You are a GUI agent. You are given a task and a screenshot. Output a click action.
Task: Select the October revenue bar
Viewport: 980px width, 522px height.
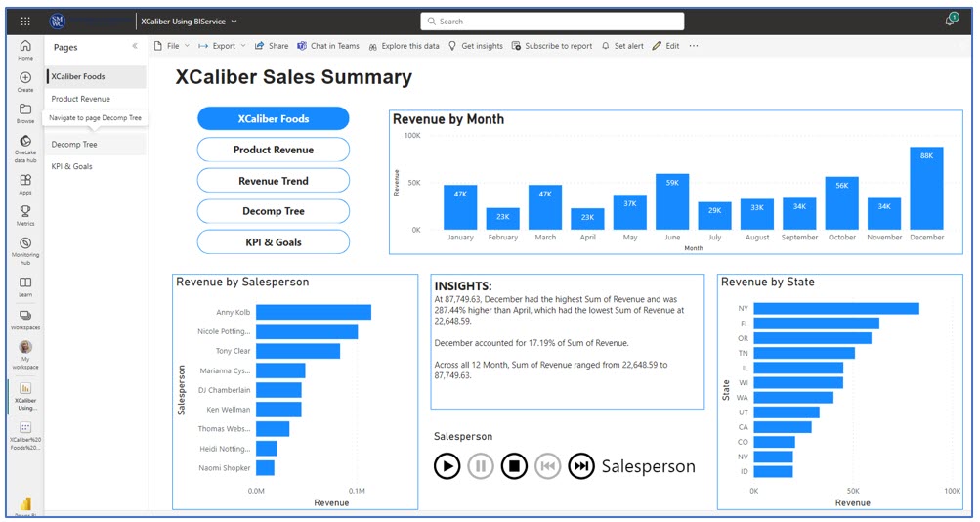click(x=842, y=203)
